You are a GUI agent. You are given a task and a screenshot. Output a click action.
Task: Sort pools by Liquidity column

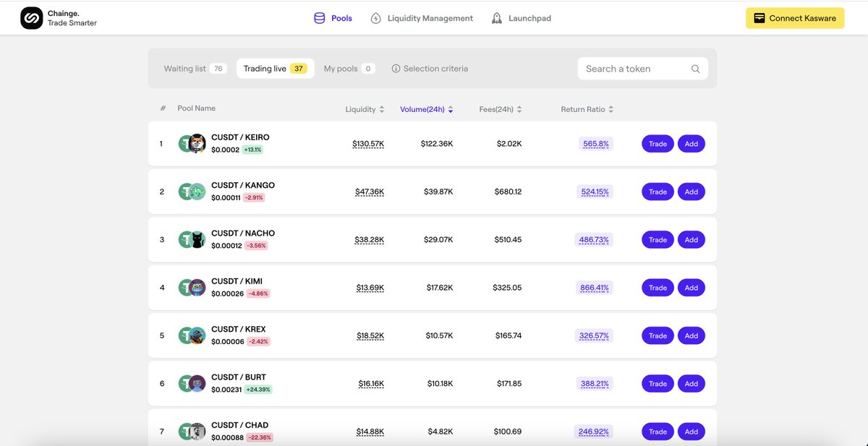tap(365, 108)
